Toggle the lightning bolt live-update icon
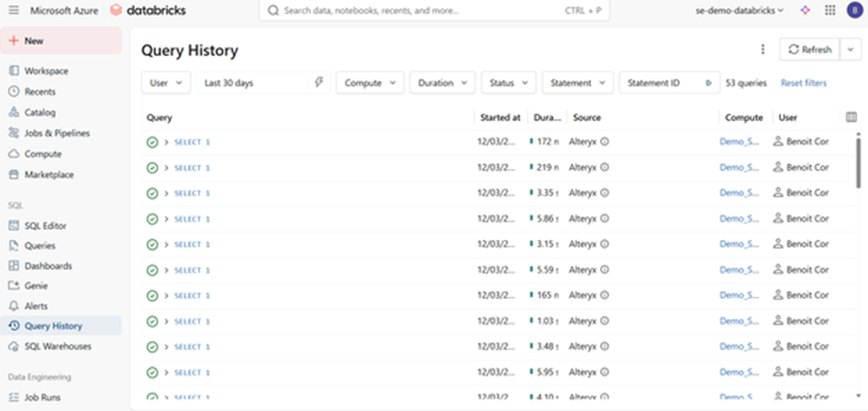 [319, 83]
